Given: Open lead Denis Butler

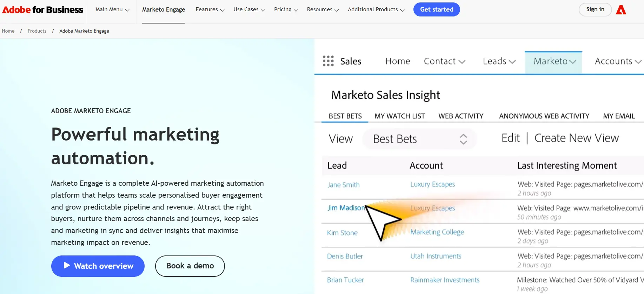Looking at the screenshot, I should (x=345, y=256).
